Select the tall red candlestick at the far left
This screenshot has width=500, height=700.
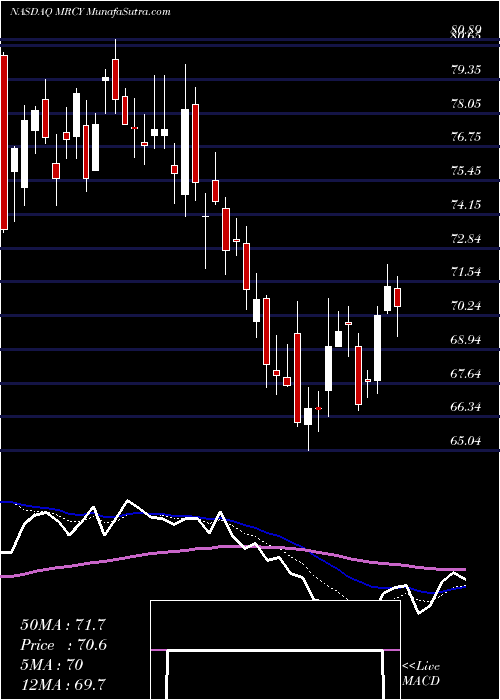click(x=4, y=142)
